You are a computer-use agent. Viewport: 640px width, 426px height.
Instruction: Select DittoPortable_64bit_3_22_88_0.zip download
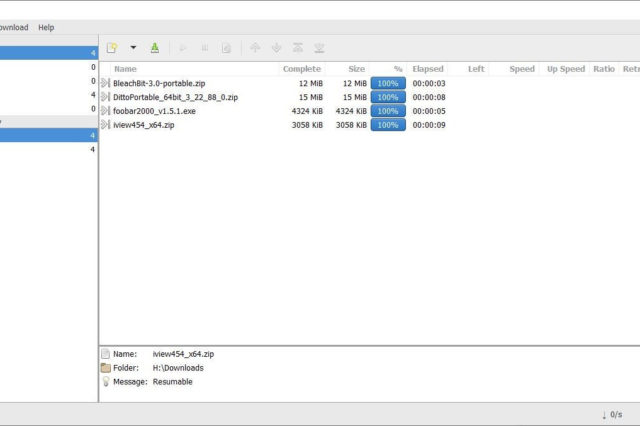click(176, 97)
